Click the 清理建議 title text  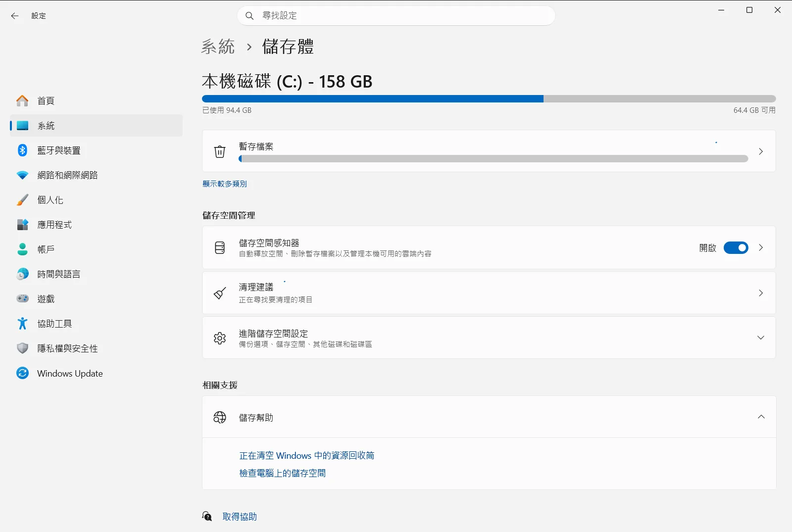(x=256, y=288)
